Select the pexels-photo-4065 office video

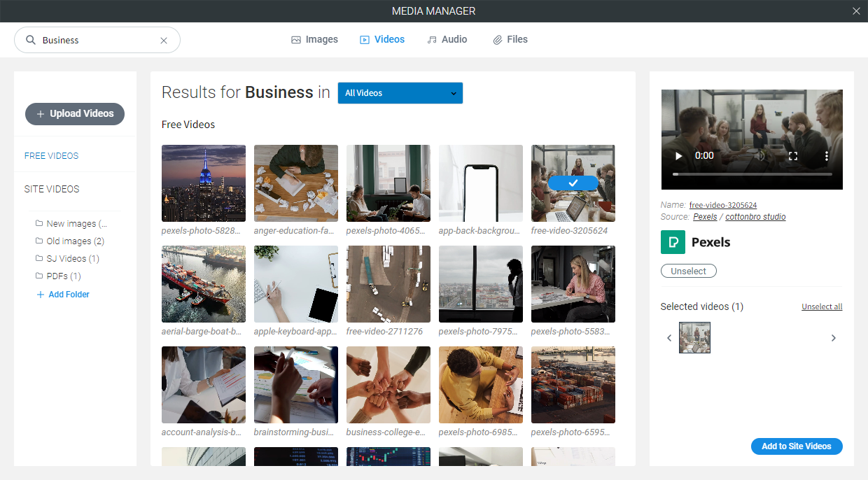click(x=388, y=183)
